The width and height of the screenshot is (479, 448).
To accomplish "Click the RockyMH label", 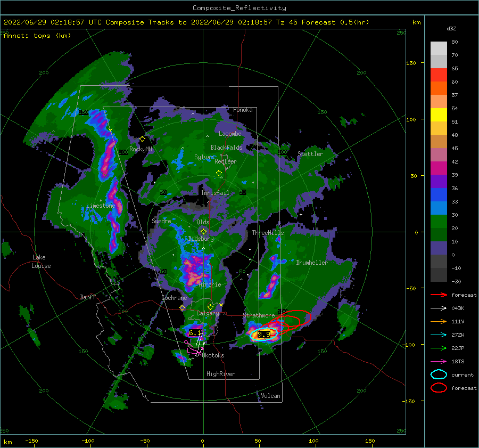I will pyautogui.click(x=141, y=149).
